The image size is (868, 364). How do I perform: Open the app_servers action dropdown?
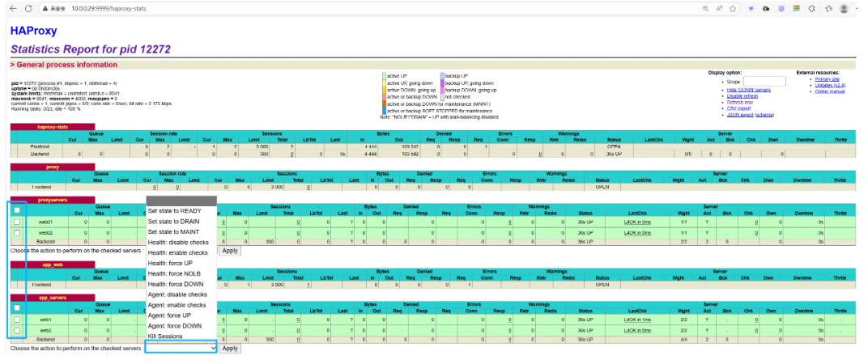(x=181, y=348)
